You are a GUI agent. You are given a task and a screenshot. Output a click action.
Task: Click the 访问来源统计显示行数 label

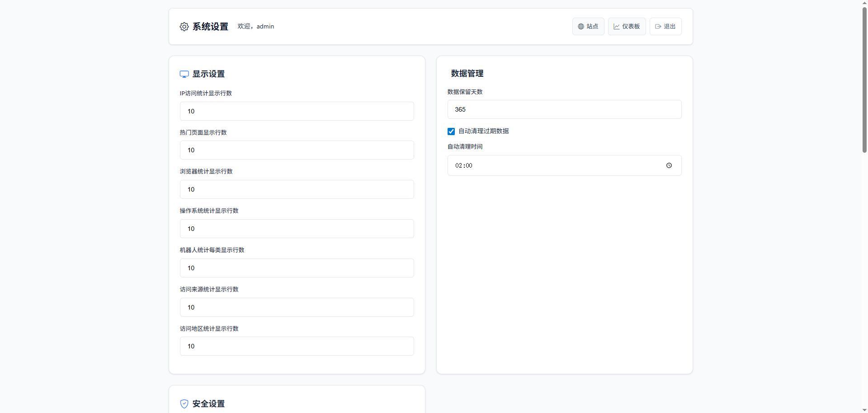pos(209,290)
